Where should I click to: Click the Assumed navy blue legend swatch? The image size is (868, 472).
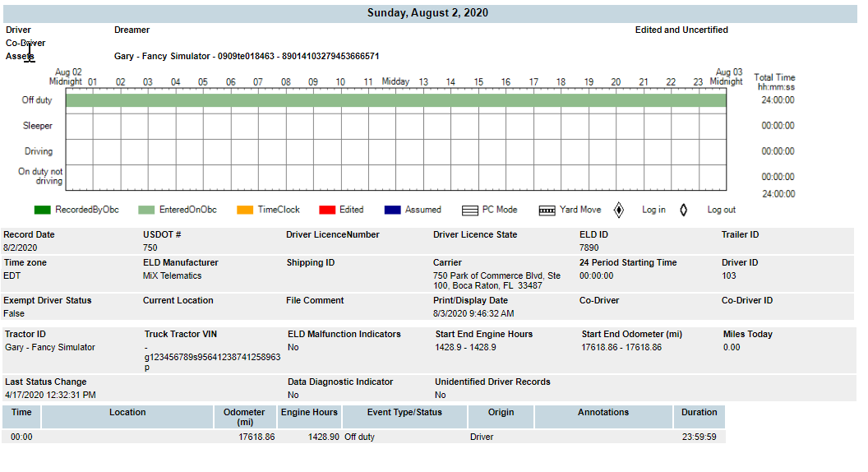[x=392, y=210]
